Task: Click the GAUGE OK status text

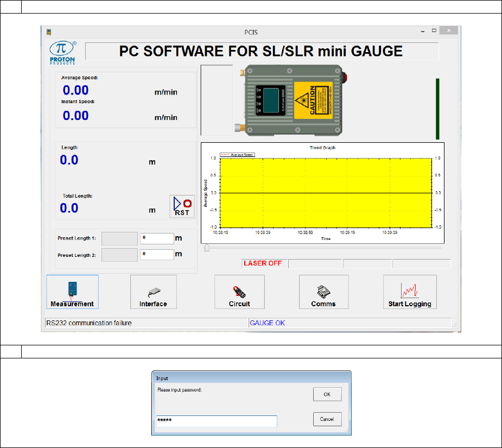Action: point(268,323)
